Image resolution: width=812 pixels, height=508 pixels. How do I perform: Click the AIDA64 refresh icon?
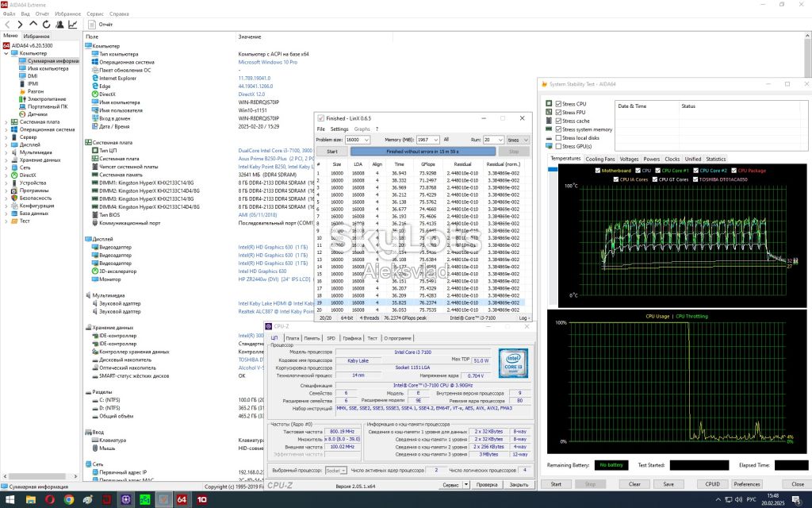click(47, 25)
